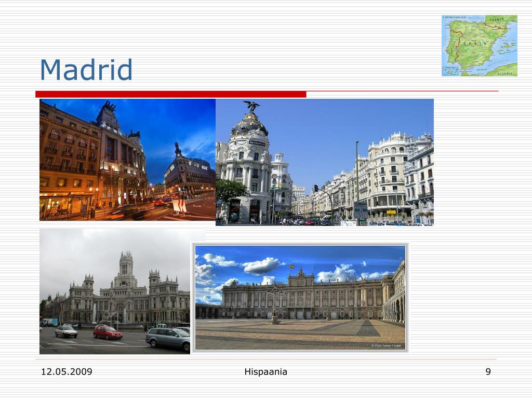The image size is (532, 399).
Task: Click the date text 12.05.2009
Action: point(66,371)
